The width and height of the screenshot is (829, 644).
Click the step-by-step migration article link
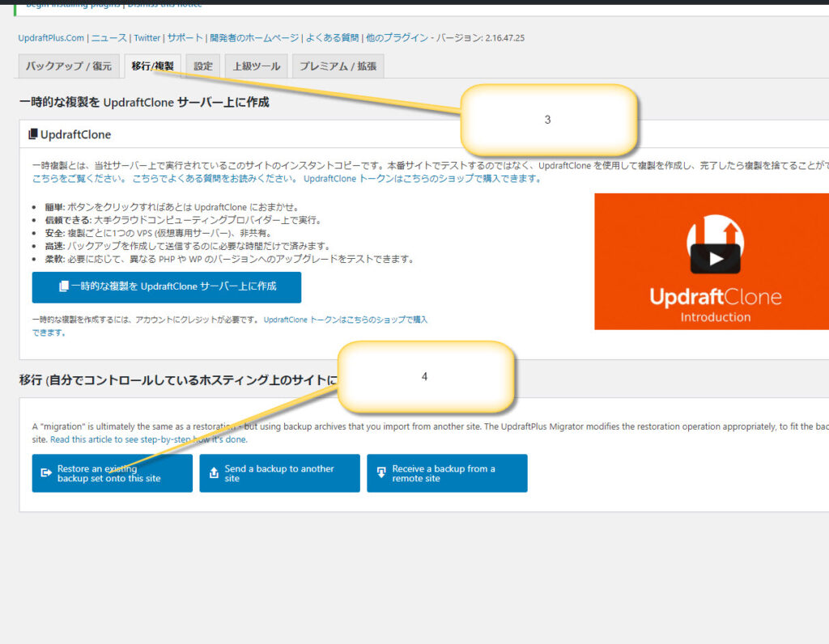(149, 439)
